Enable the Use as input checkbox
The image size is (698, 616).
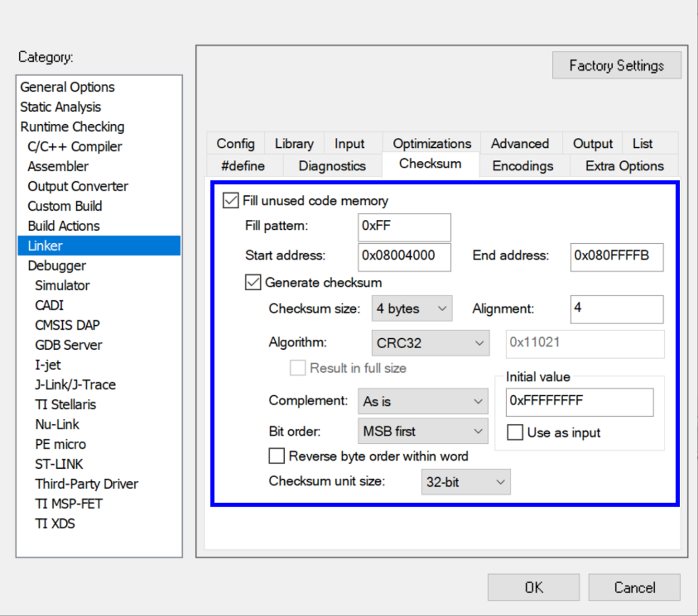(x=515, y=432)
